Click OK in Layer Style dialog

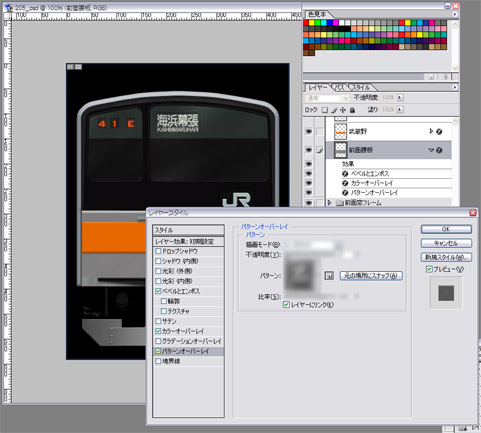click(x=446, y=229)
